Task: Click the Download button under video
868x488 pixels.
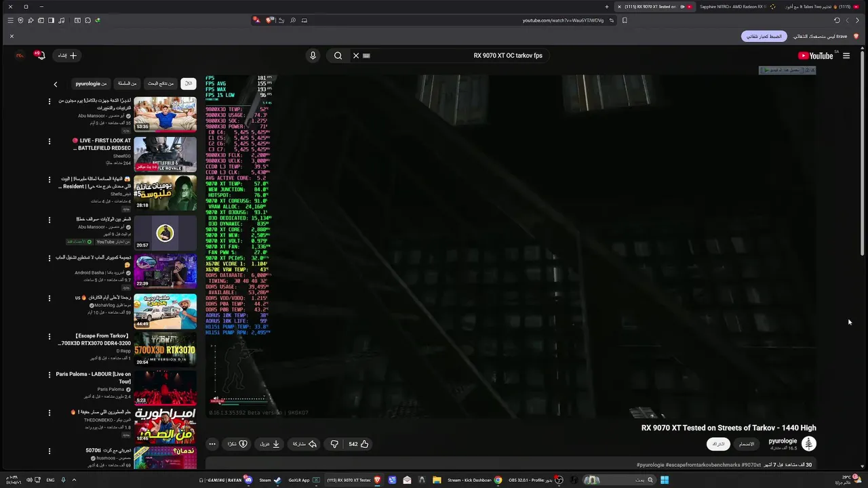Action: (270, 444)
